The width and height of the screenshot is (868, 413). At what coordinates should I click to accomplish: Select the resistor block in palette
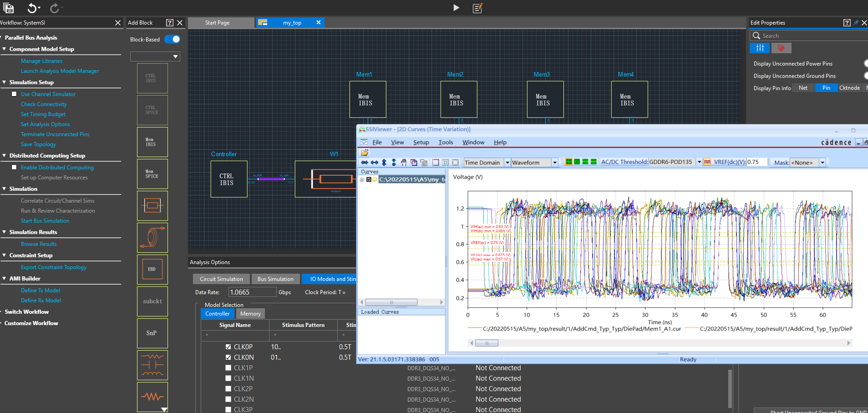point(152,397)
